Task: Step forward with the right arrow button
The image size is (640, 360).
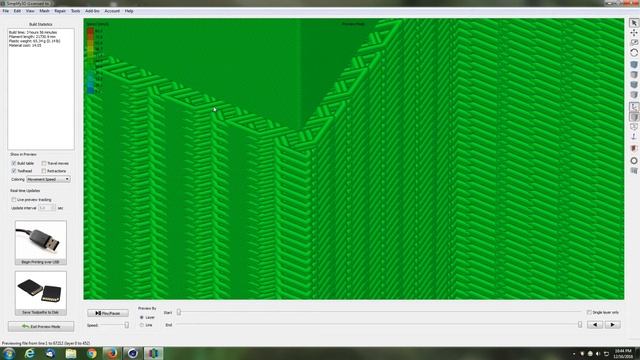Action: point(612,325)
